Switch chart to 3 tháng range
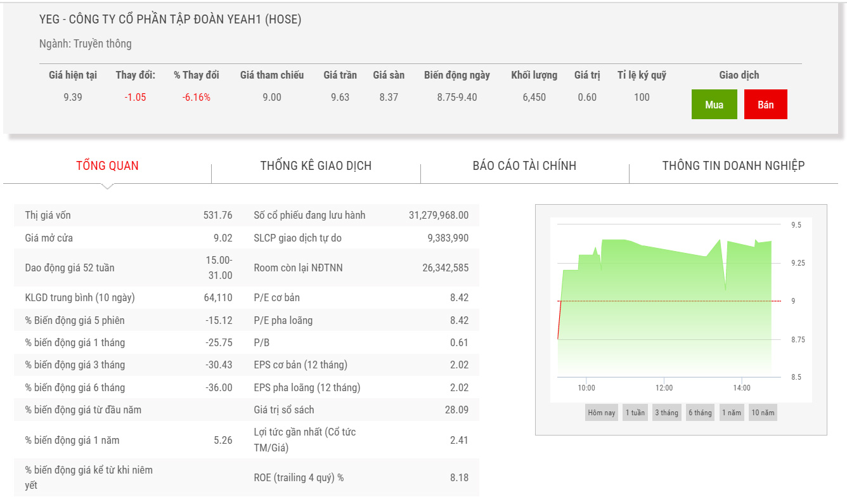Screen dimensions: 847x504 (666, 413)
